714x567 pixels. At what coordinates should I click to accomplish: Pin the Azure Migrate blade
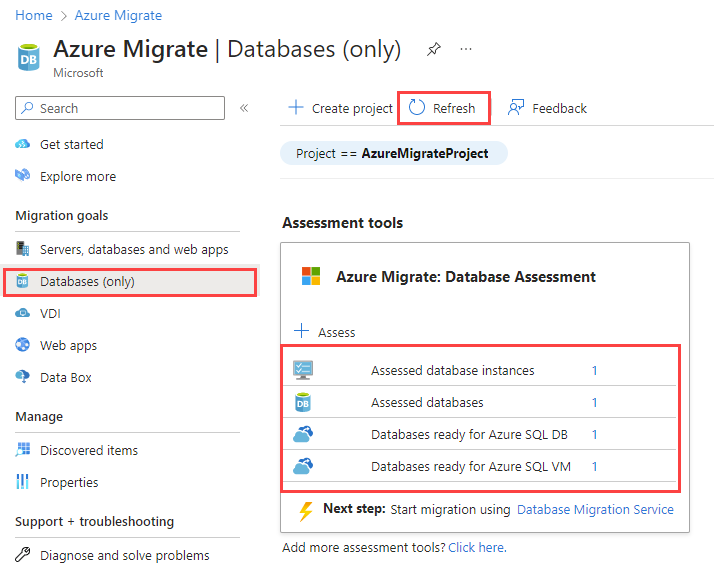[434, 49]
